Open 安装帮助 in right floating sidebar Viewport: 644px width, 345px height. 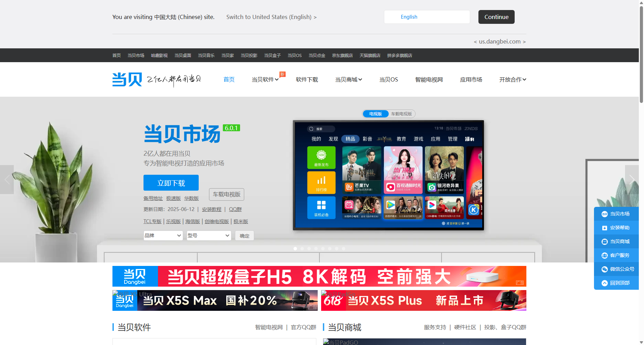tap(616, 228)
